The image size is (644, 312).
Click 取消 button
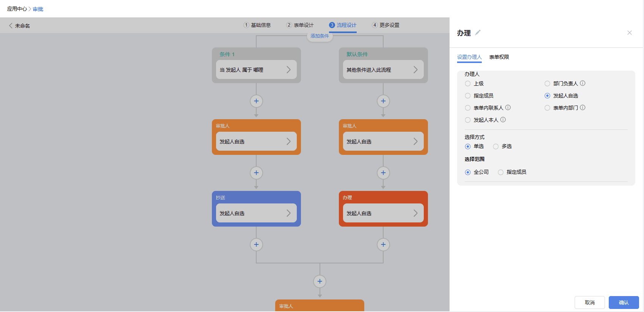(x=590, y=303)
